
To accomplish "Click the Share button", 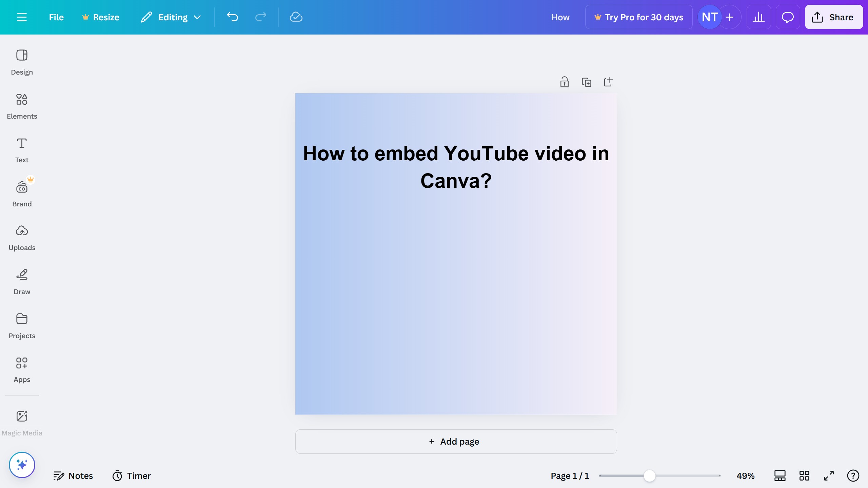I will coord(833,17).
